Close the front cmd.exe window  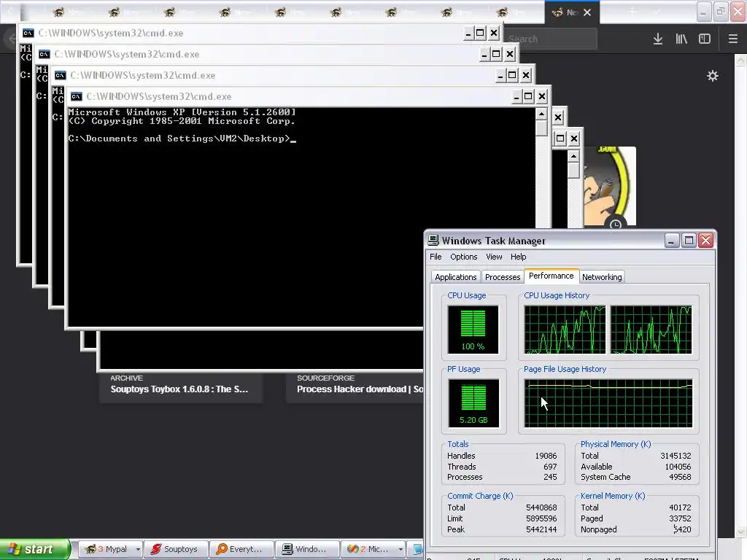pos(542,97)
